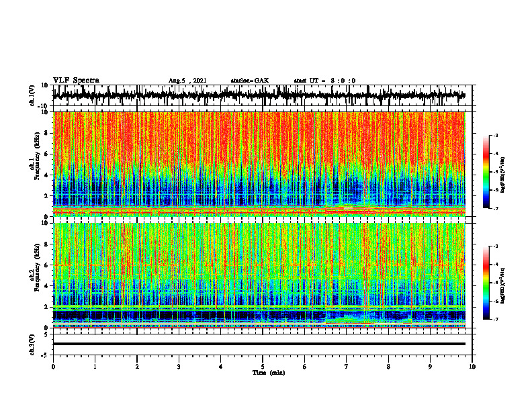The height and width of the screenshot is (411, 532).
Task: Click time-axis tick label "3"
Action: click(x=179, y=367)
